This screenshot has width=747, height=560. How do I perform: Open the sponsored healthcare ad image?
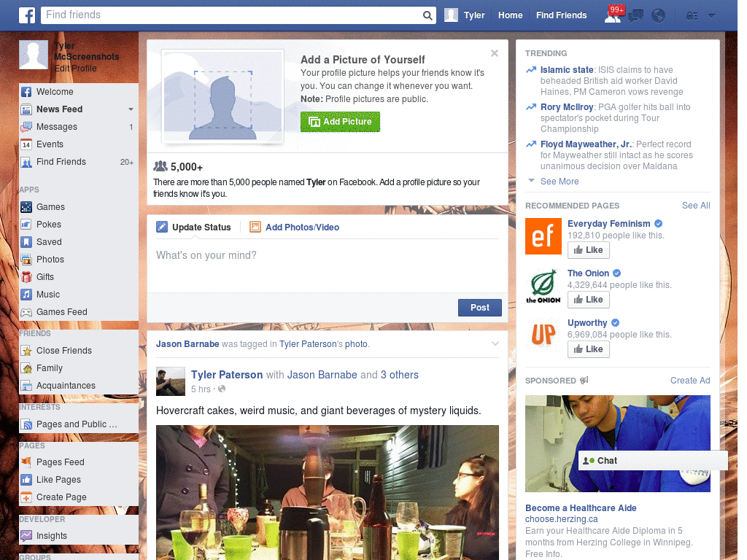tap(617, 443)
